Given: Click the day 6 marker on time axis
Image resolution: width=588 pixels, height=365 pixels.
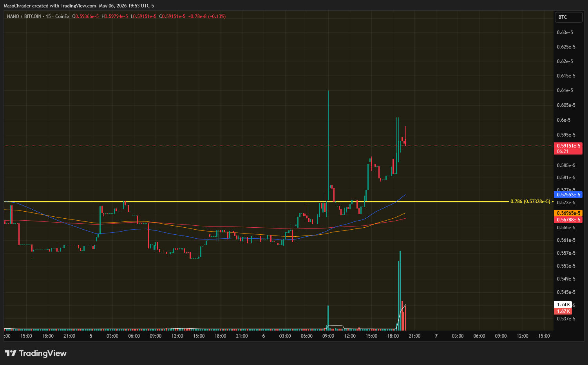Looking at the screenshot, I should coord(264,336).
